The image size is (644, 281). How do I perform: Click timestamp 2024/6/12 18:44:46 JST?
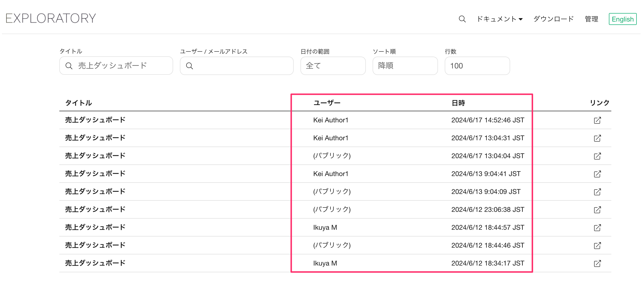coord(488,245)
